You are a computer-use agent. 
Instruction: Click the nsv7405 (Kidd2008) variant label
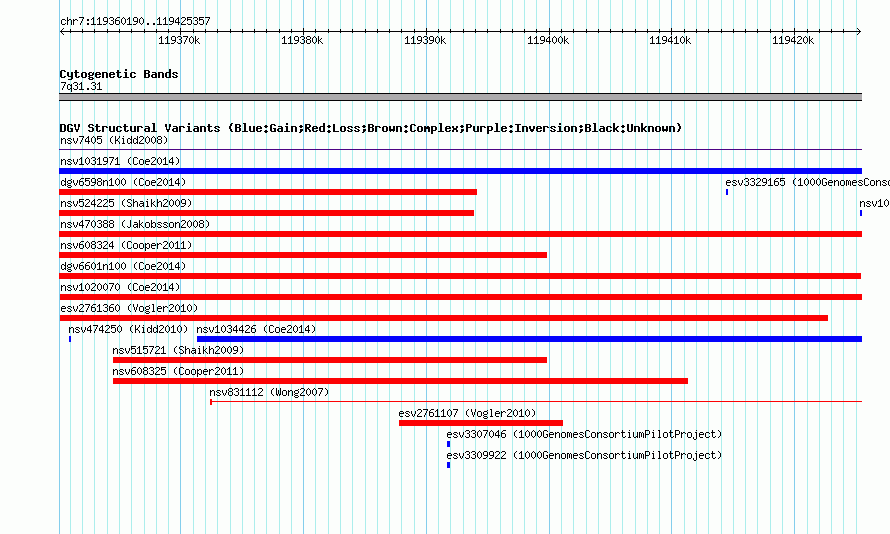pos(114,140)
